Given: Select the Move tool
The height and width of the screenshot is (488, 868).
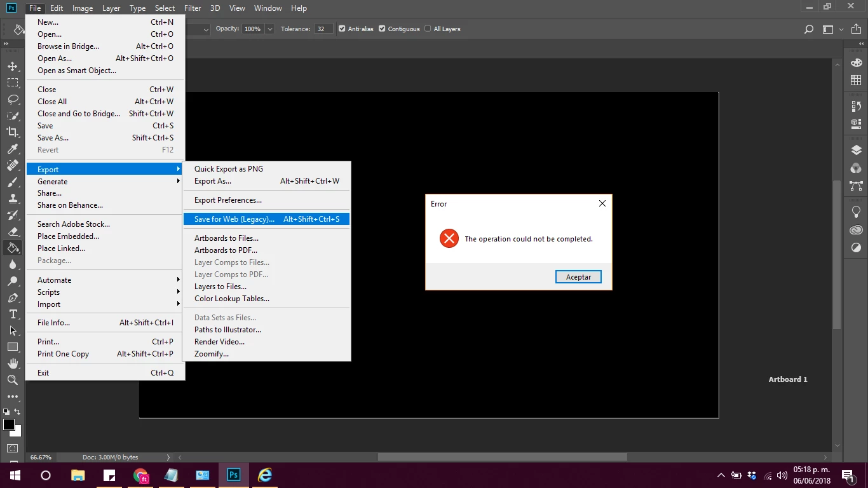Looking at the screenshot, I should click(12, 66).
